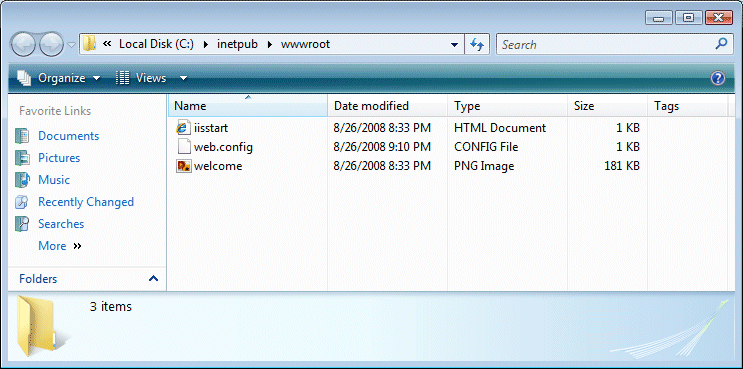Screen dimensions: 743x369
Task: Select the iisstart file name
Action: pyautogui.click(x=211, y=128)
